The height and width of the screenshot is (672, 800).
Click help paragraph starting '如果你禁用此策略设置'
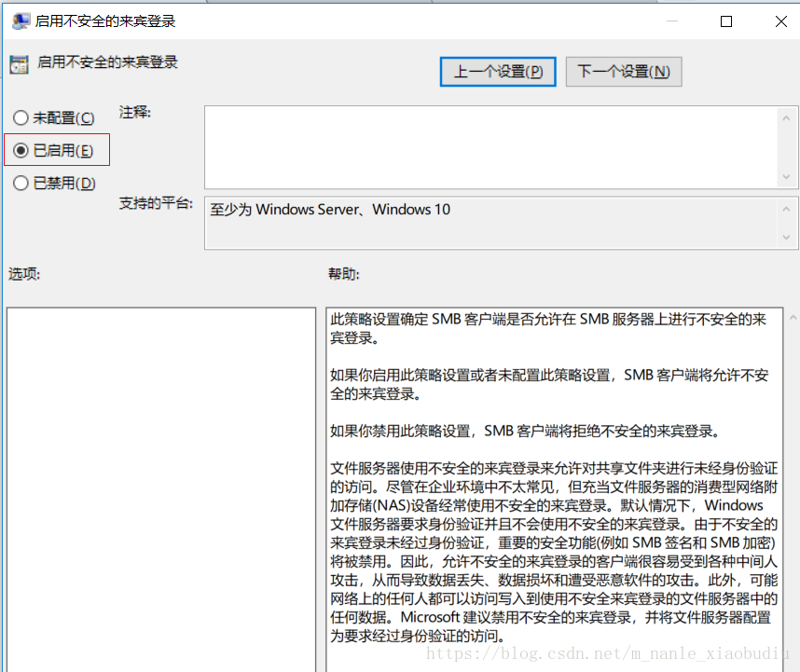(x=526, y=432)
